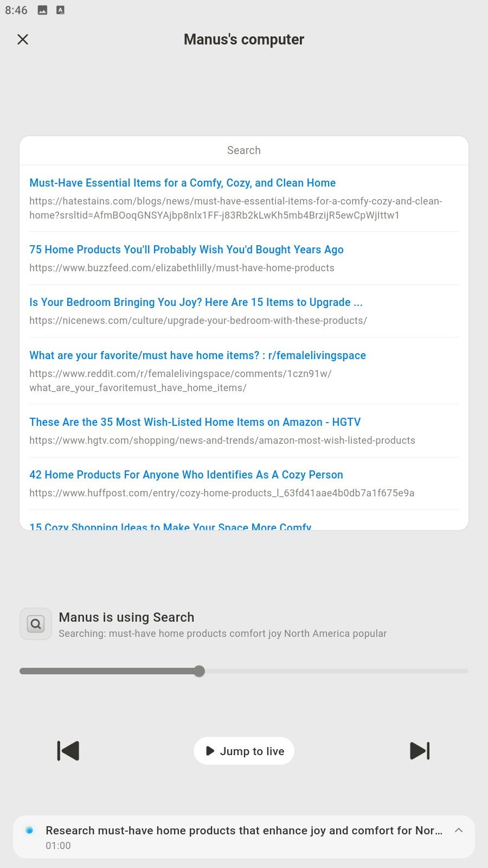The width and height of the screenshot is (488, 868).
Task: Open 75 Home Products BuzzFeed result
Action: [x=186, y=250]
